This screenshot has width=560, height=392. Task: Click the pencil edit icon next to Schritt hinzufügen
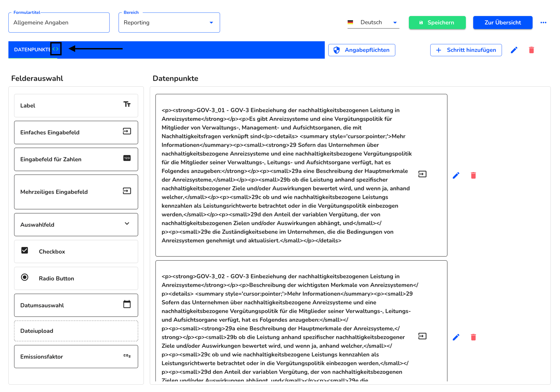tap(514, 50)
